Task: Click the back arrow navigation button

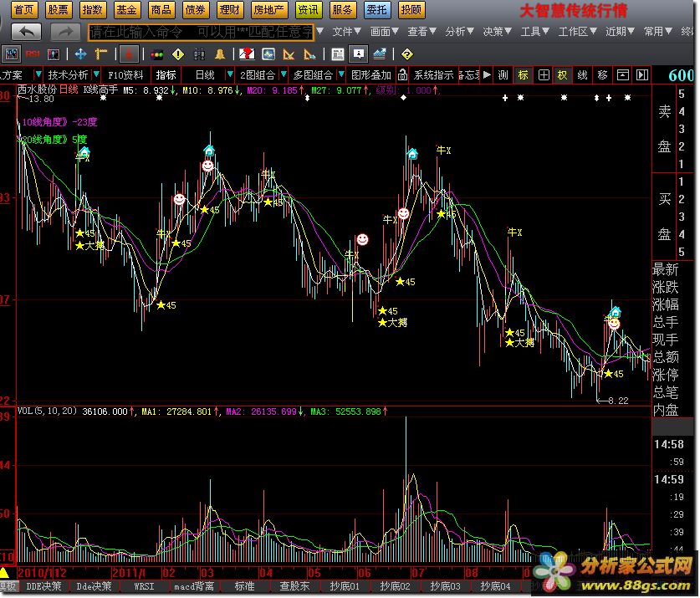Action: [26, 32]
